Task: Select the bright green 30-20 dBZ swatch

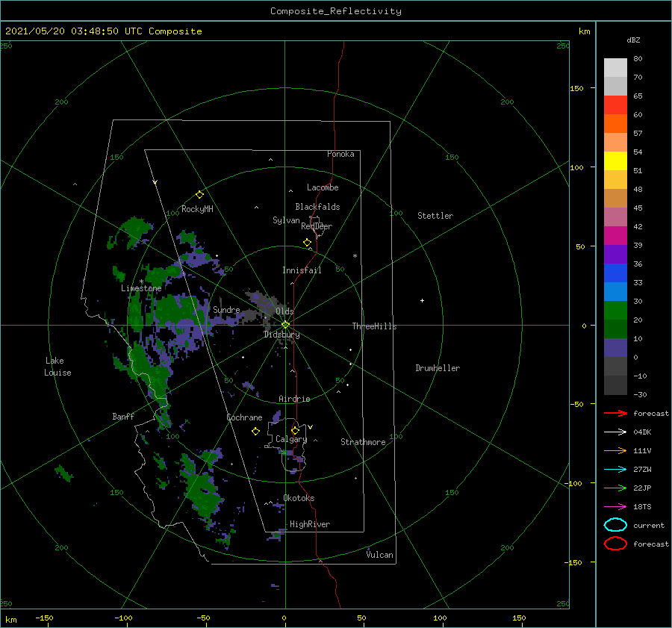Action: (615, 311)
